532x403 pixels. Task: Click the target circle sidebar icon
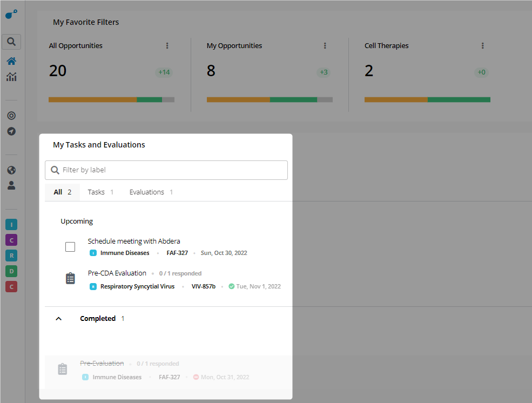[x=11, y=116]
